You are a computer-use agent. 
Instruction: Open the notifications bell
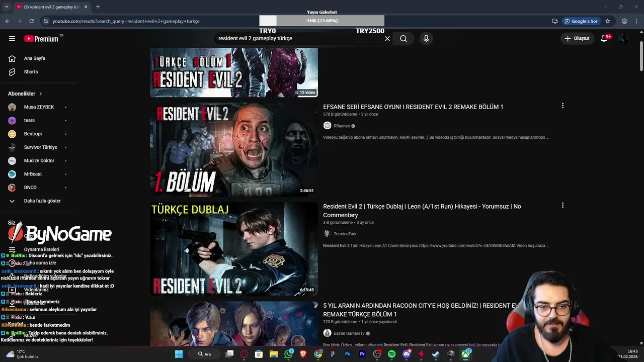click(x=604, y=39)
